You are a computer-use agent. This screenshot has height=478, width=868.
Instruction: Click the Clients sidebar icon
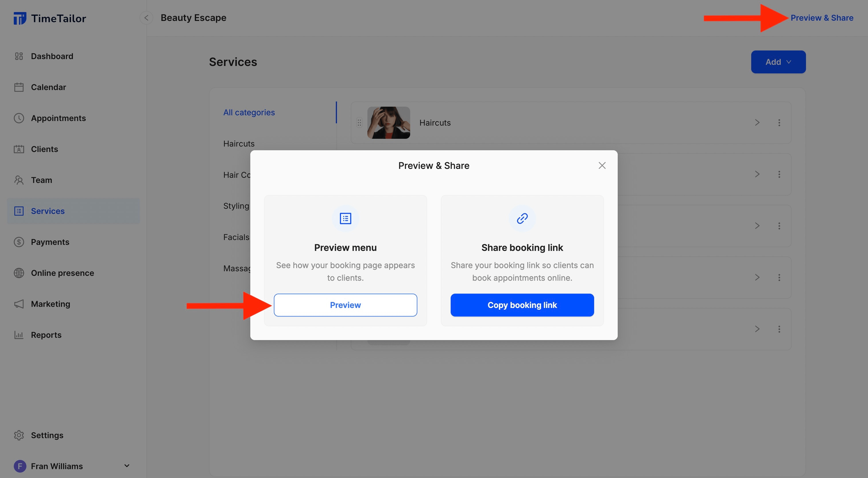point(19,149)
